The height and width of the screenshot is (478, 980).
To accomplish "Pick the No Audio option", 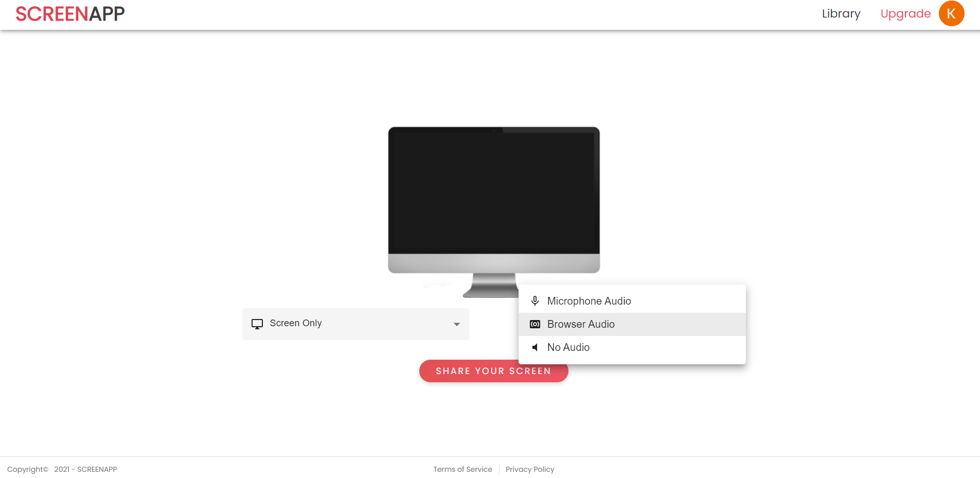I will coord(568,347).
